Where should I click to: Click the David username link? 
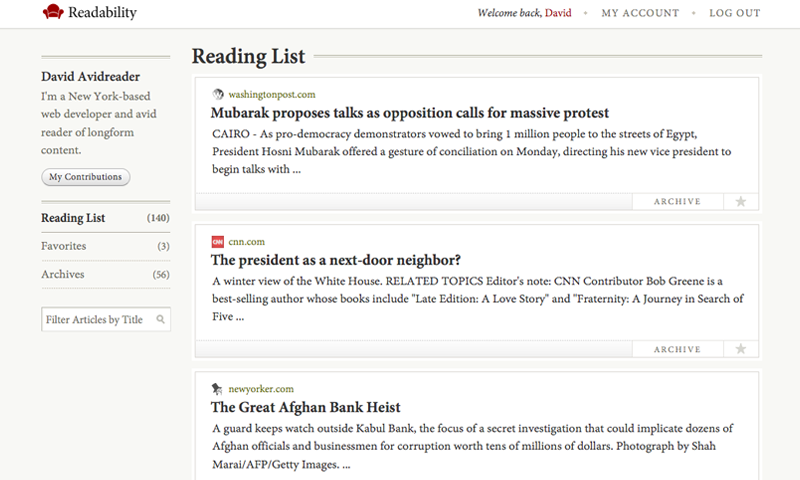coord(558,13)
